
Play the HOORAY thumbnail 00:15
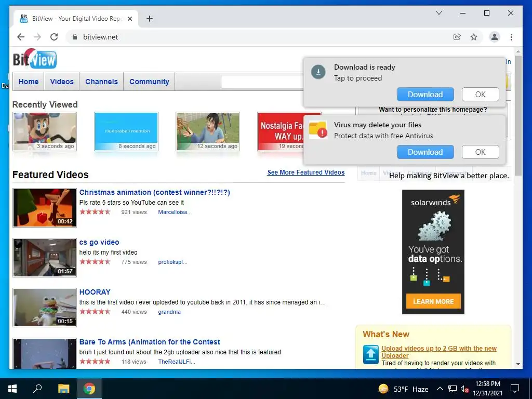pos(45,308)
